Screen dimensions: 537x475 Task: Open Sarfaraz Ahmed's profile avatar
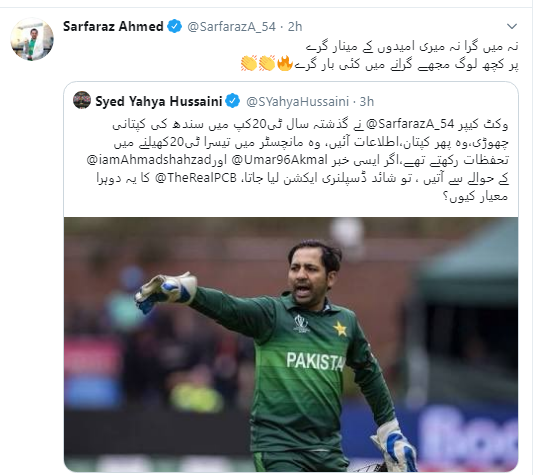(32, 39)
